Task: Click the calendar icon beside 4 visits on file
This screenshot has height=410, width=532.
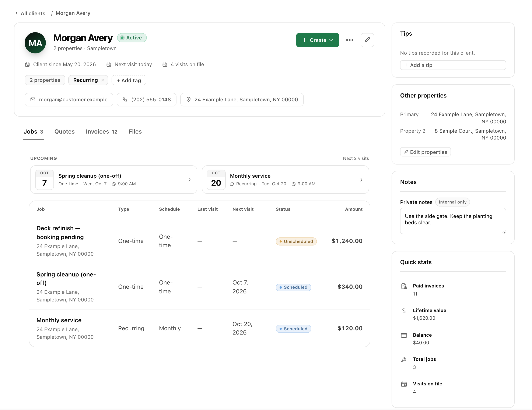Action: pos(165,64)
